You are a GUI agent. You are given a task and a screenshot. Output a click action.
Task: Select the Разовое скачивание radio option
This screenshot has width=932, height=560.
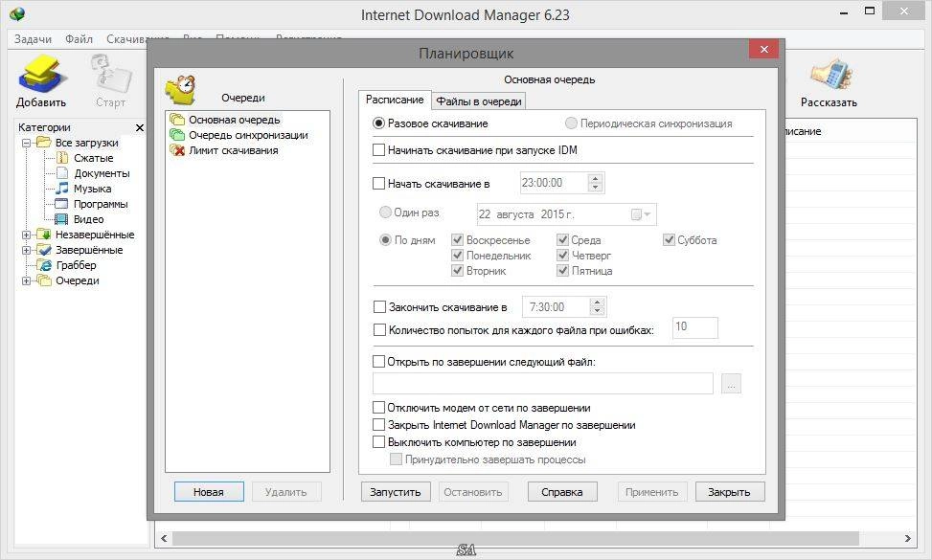(x=378, y=123)
